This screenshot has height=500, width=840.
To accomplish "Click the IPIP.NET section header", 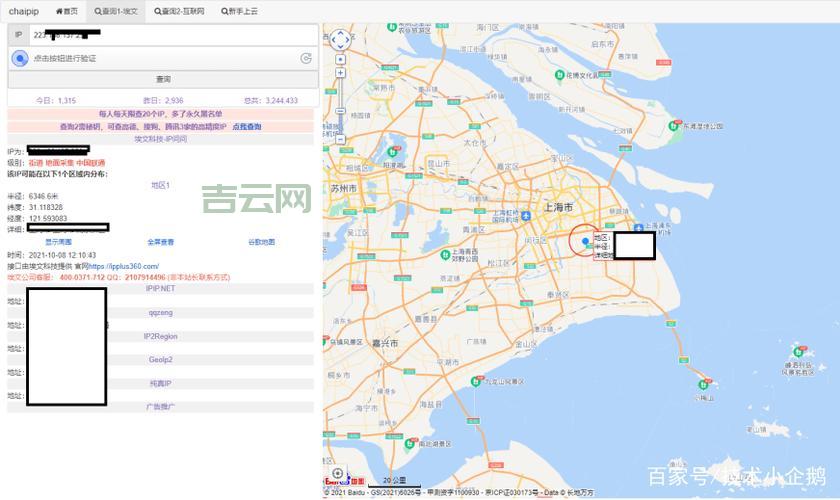I will 160,288.
